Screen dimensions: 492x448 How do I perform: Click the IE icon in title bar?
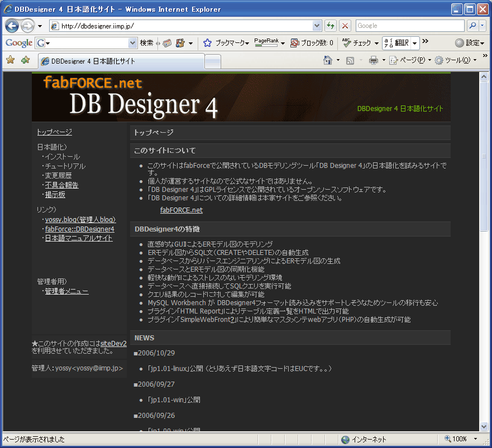coord(8,9)
